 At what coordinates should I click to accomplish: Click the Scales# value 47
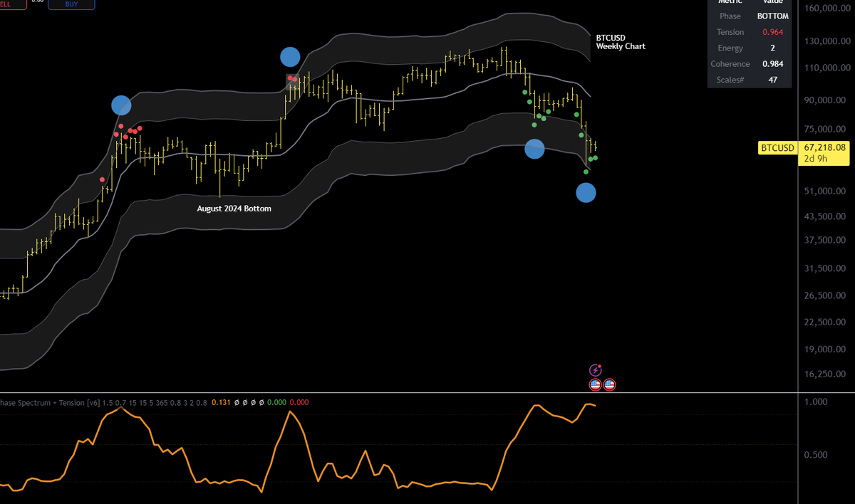coord(772,80)
